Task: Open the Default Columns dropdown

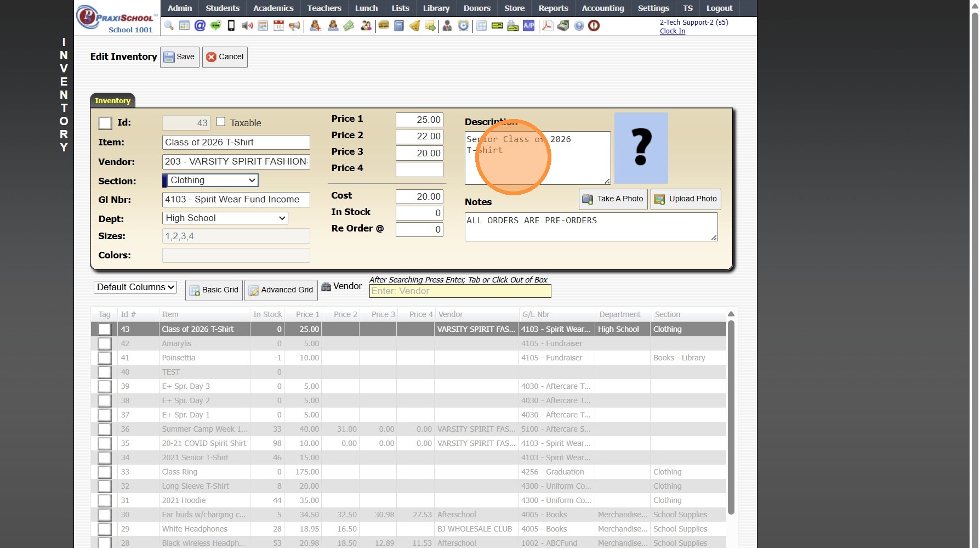Action: (x=135, y=287)
